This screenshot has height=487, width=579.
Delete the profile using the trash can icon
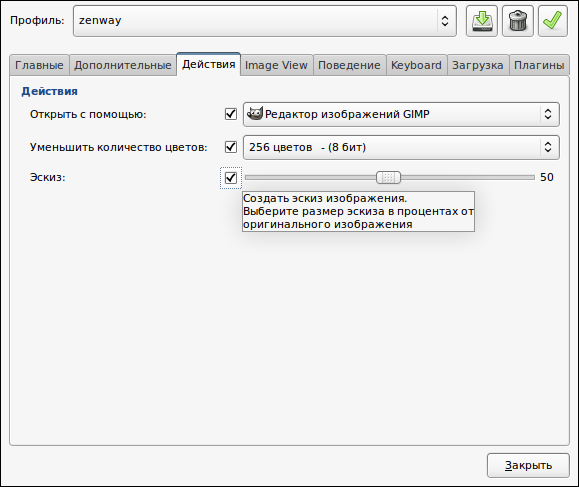click(x=518, y=21)
